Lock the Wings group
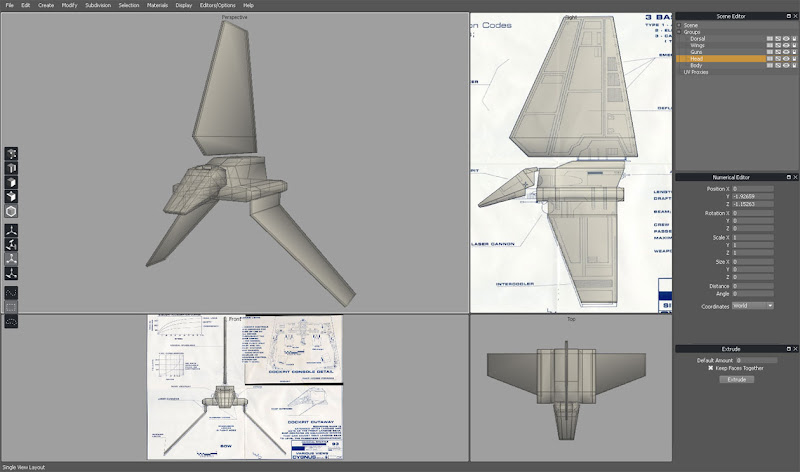Screen dimensions: 800x472 [x=794, y=45]
